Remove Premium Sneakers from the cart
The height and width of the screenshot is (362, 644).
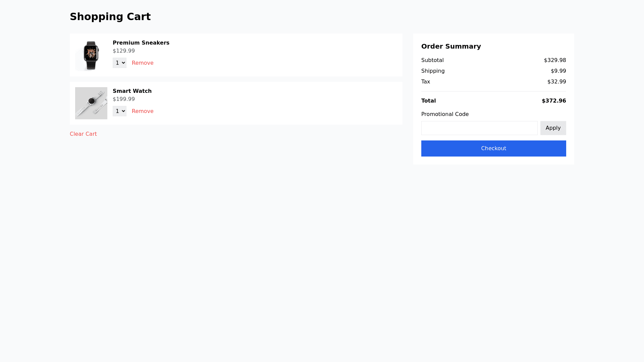[143, 63]
